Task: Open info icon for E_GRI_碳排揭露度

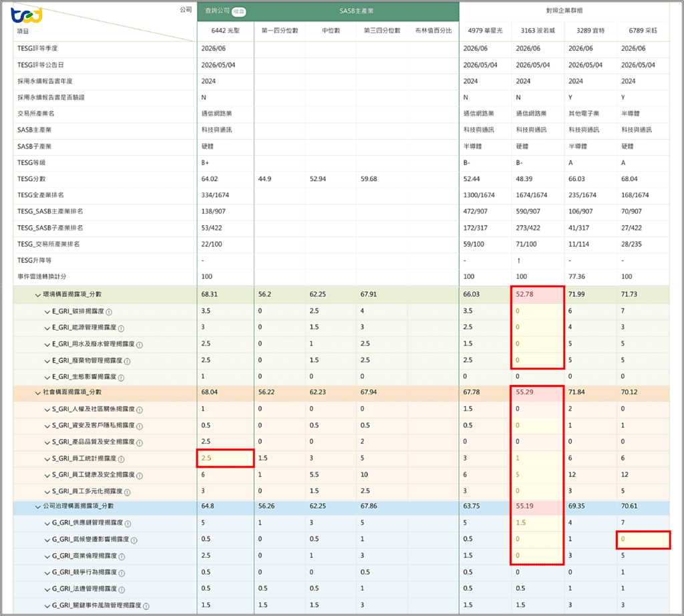Action: pyautogui.click(x=109, y=312)
